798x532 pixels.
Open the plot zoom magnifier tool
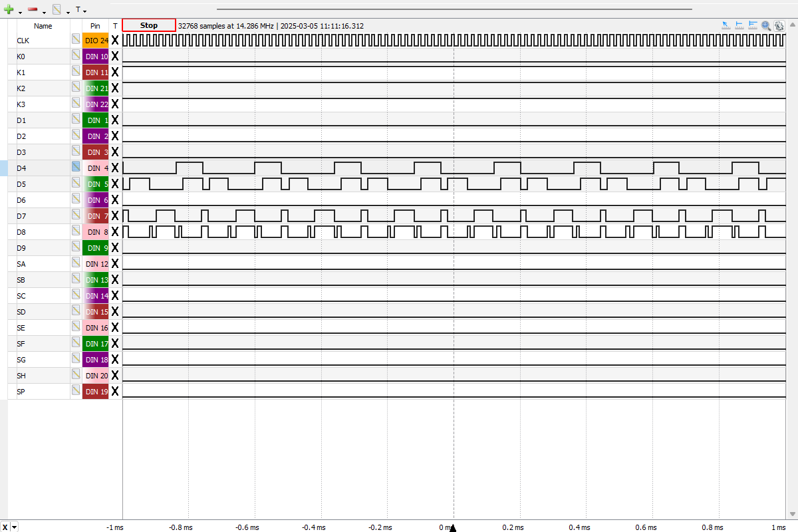pyautogui.click(x=766, y=25)
